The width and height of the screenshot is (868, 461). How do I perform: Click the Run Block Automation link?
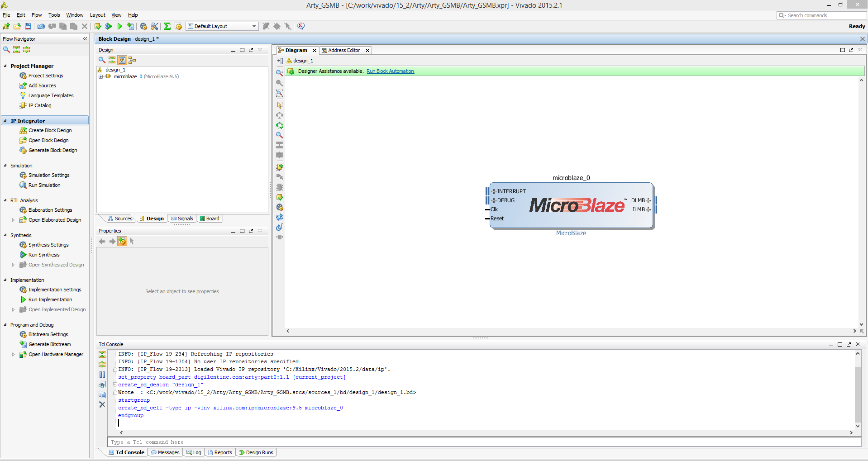tap(390, 71)
